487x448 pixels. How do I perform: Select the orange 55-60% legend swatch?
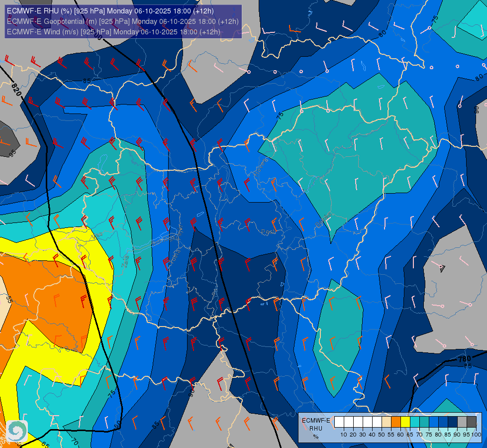[x=396, y=422]
